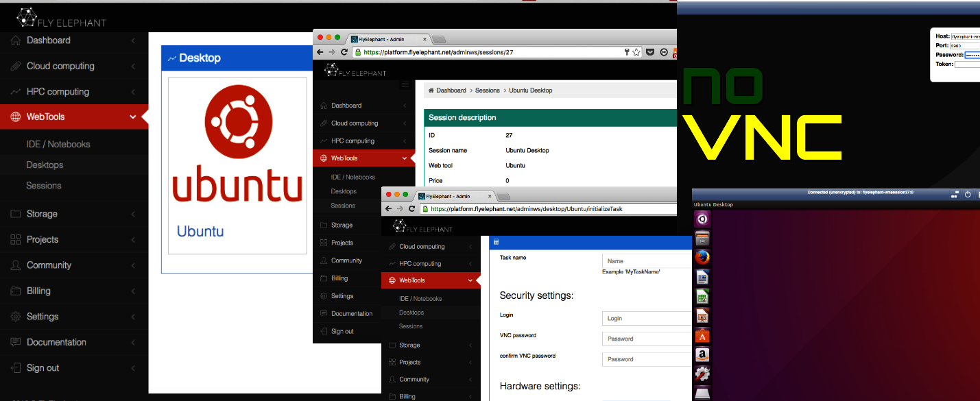This screenshot has width=980, height=401.
Task: Open Ubuntu Software Center from the dock
Action: click(x=702, y=336)
